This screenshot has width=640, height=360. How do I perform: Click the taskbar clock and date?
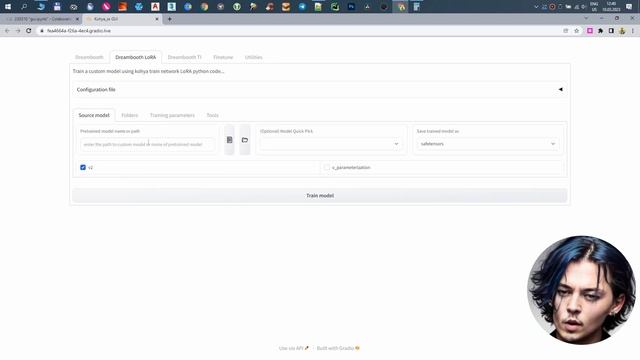[611, 7]
